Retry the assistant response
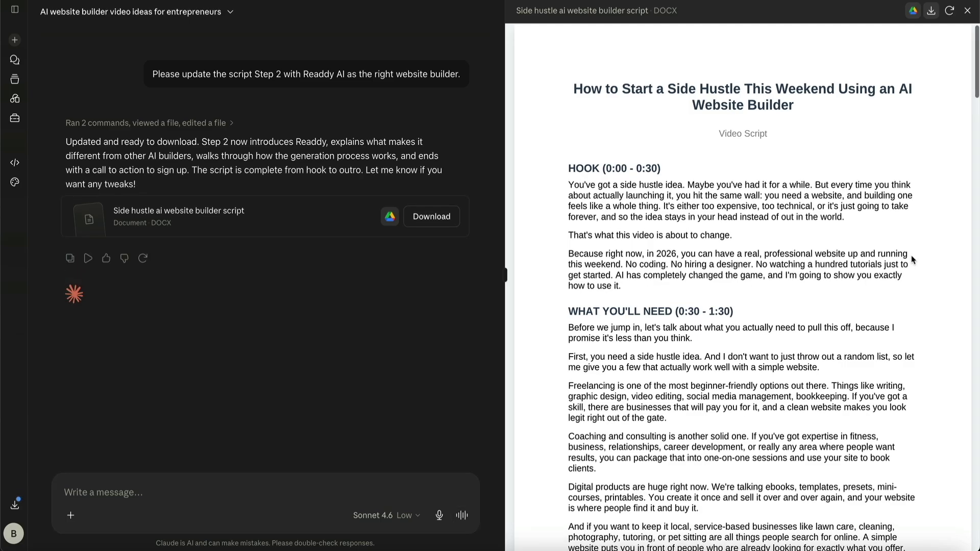980x551 pixels. coord(143,258)
